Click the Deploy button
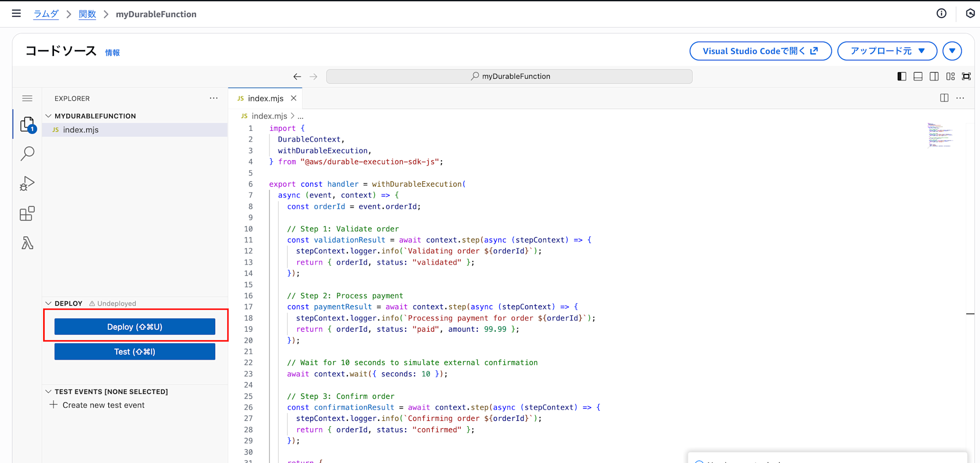The height and width of the screenshot is (463, 980). pos(135,327)
